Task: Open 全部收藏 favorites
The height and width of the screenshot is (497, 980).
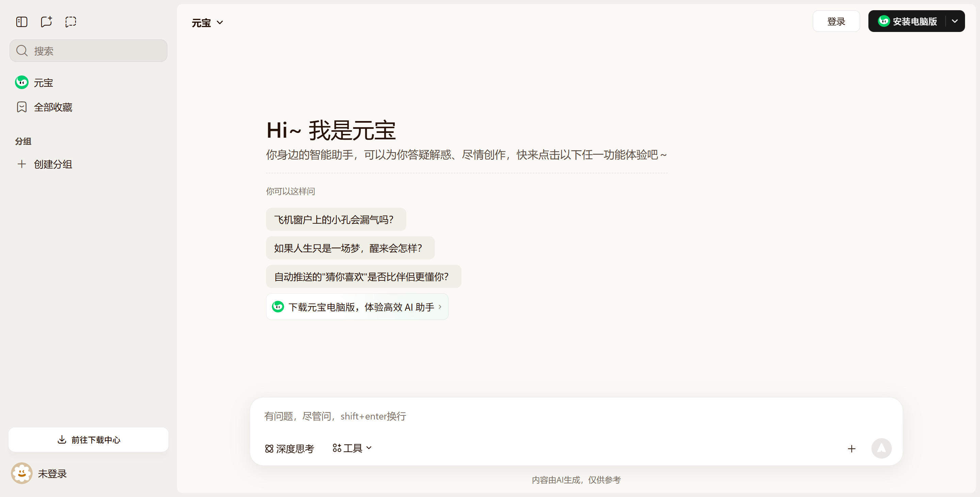Action: coord(88,107)
